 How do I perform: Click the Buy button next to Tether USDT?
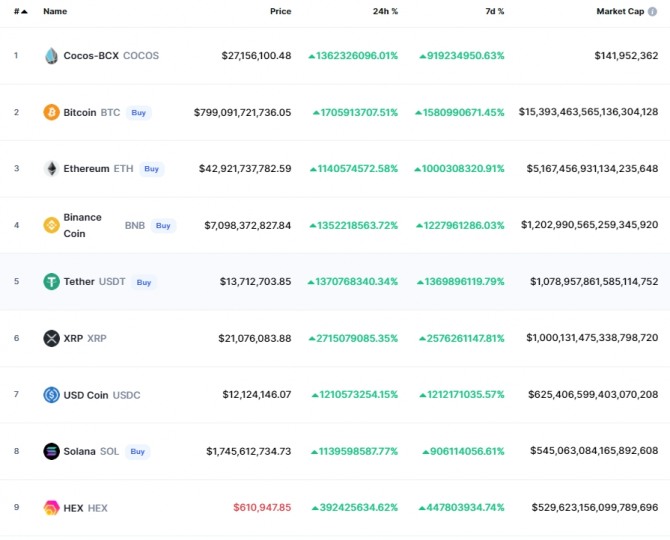point(144,282)
